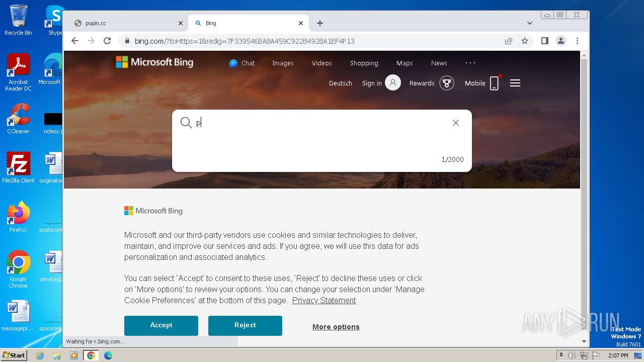Open Rewards link
The image size is (644, 362).
point(422,83)
